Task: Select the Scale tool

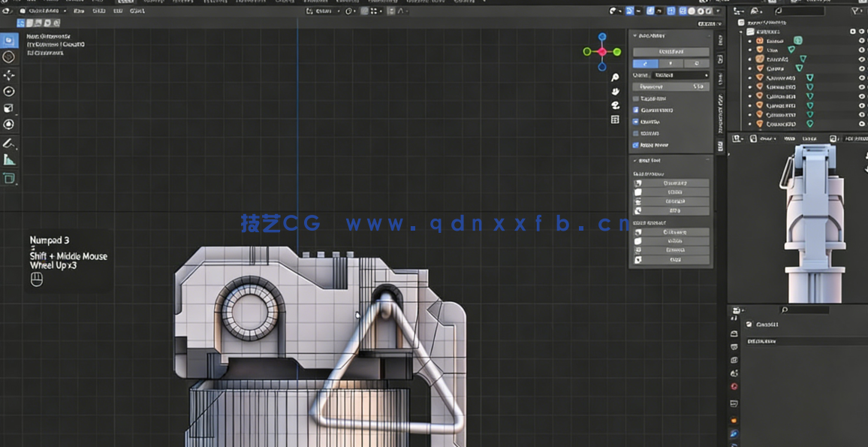Action: point(9,108)
